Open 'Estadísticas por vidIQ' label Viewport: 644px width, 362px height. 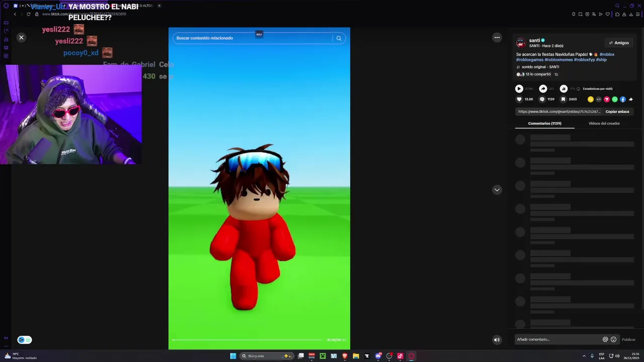tap(598, 89)
